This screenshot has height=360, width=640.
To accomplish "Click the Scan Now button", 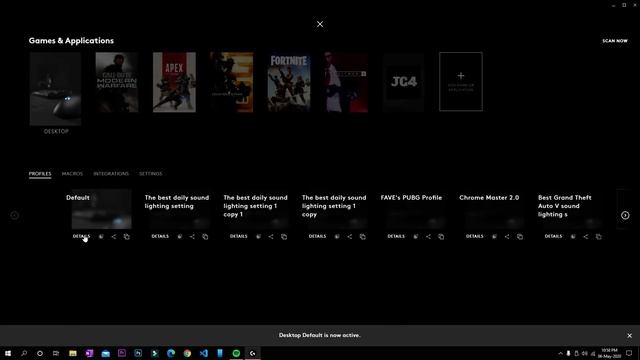I will [x=615, y=41].
